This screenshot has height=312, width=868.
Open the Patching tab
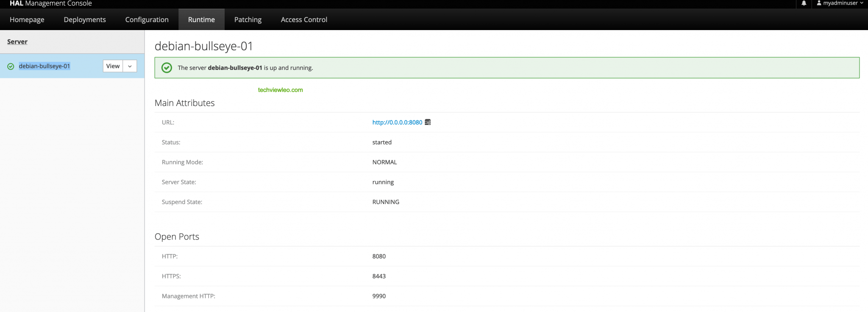tap(248, 19)
